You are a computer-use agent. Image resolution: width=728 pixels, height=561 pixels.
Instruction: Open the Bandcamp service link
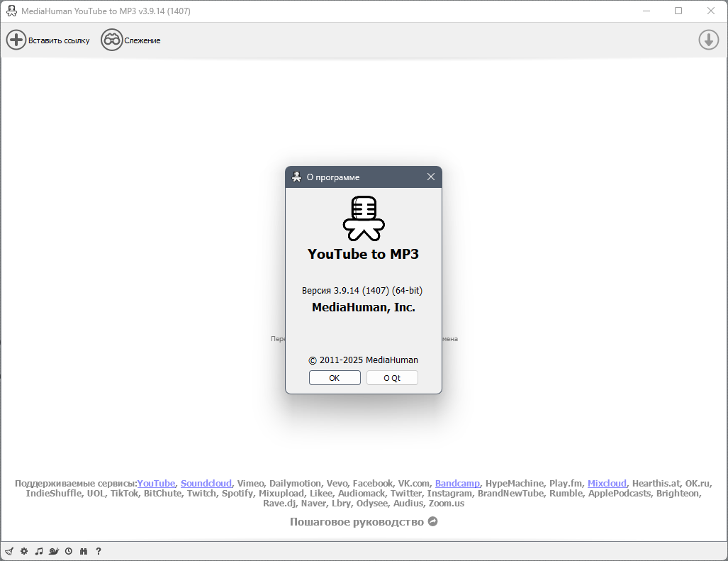click(457, 484)
